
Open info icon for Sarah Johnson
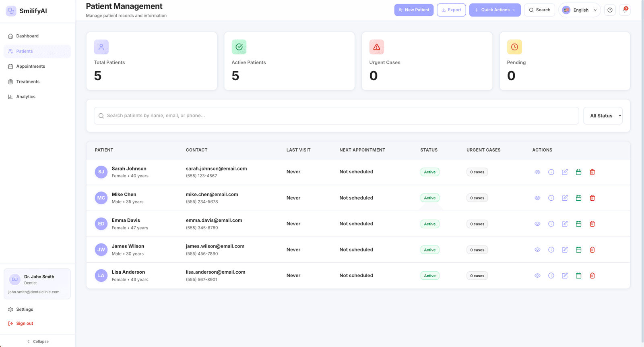coord(551,172)
